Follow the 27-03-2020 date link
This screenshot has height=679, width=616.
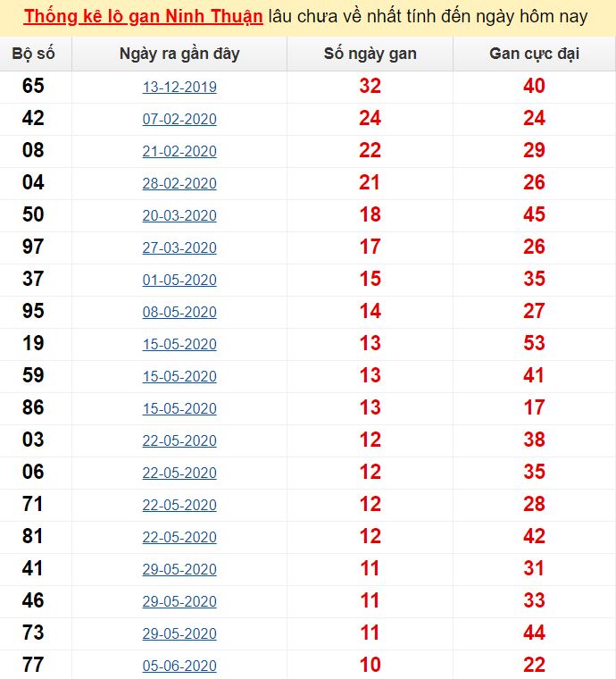(x=179, y=248)
